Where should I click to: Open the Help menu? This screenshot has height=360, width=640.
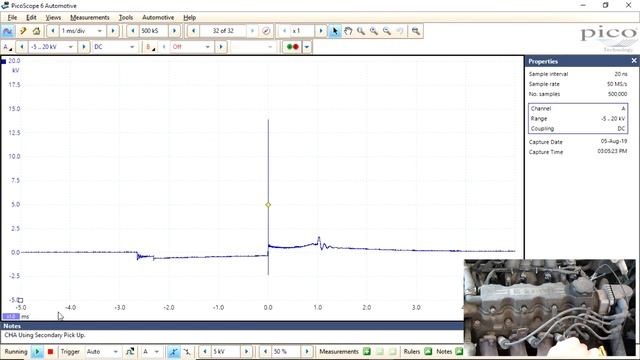point(189,18)
